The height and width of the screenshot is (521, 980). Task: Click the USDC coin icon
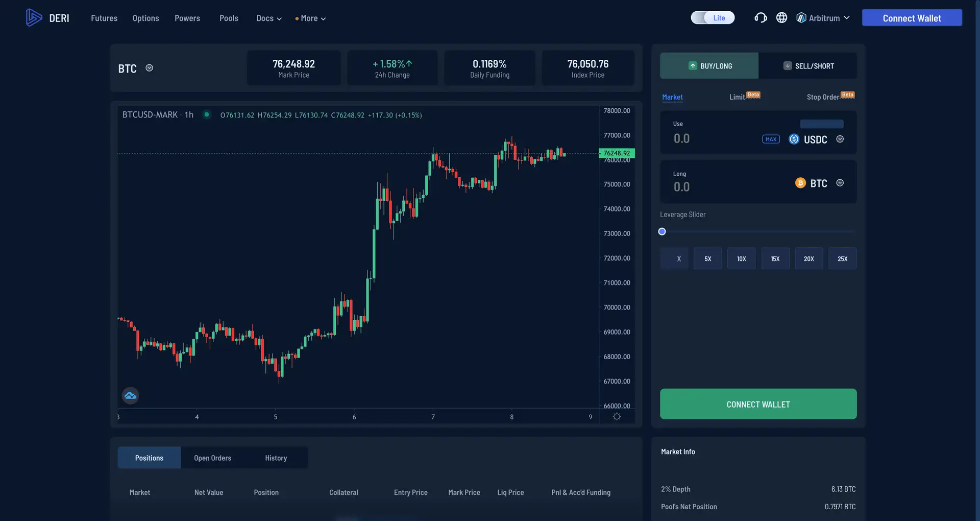(794, 139)
